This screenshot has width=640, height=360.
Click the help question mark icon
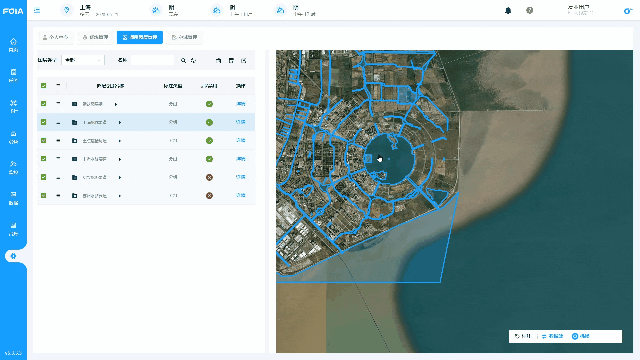point(529,10)
